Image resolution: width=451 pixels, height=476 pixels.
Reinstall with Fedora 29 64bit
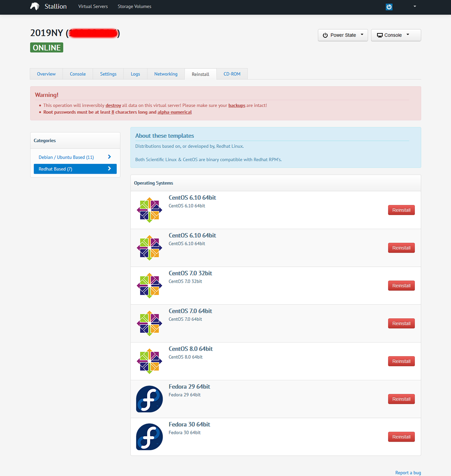tap(401, 399)
